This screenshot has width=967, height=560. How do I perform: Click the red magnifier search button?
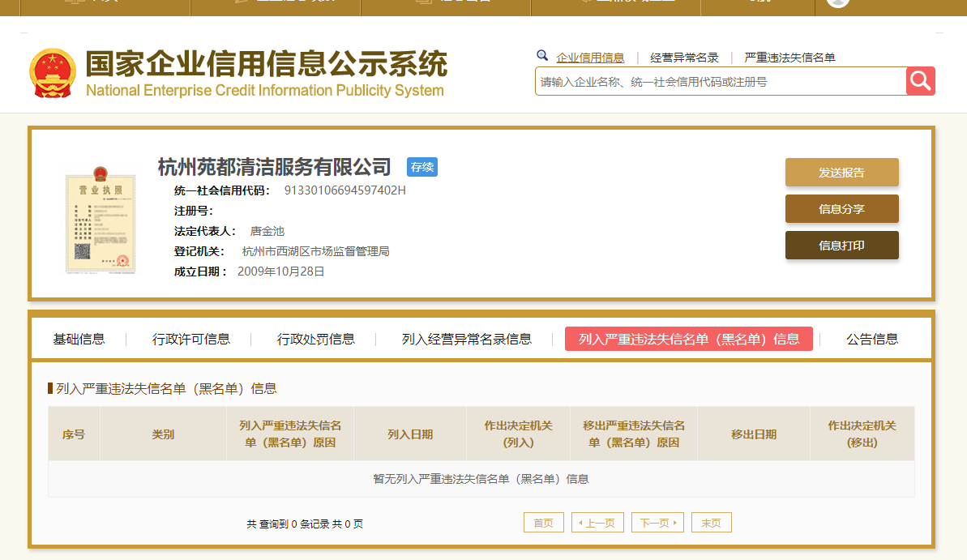pos(920,81)
